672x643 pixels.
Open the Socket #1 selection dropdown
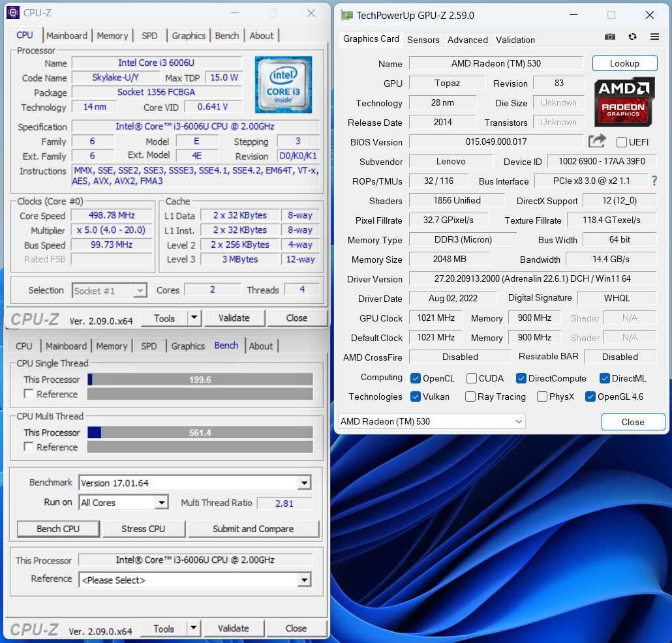pyautogui.click(x=110, y=291)
